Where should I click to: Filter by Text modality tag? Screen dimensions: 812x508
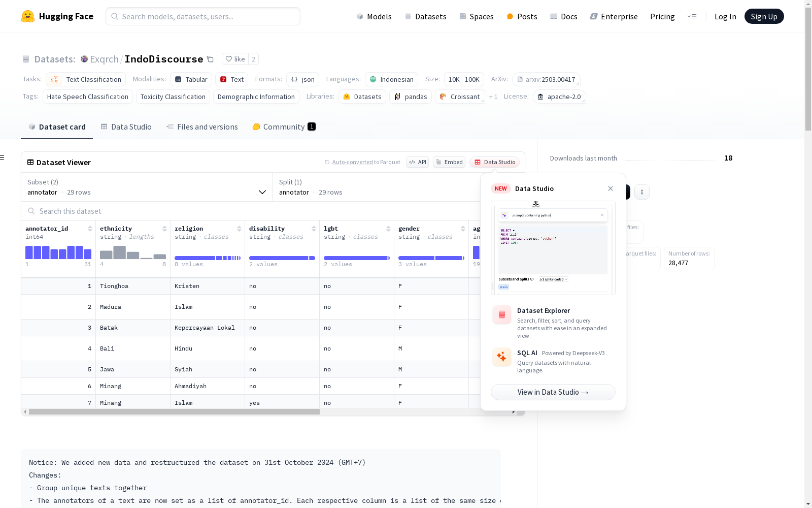click(x=232, y=79)
